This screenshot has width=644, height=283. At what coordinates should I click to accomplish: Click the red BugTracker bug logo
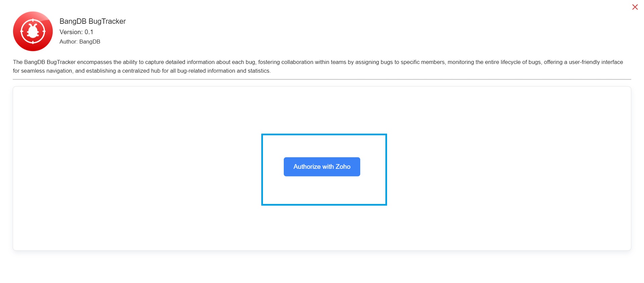pos(33,31)
